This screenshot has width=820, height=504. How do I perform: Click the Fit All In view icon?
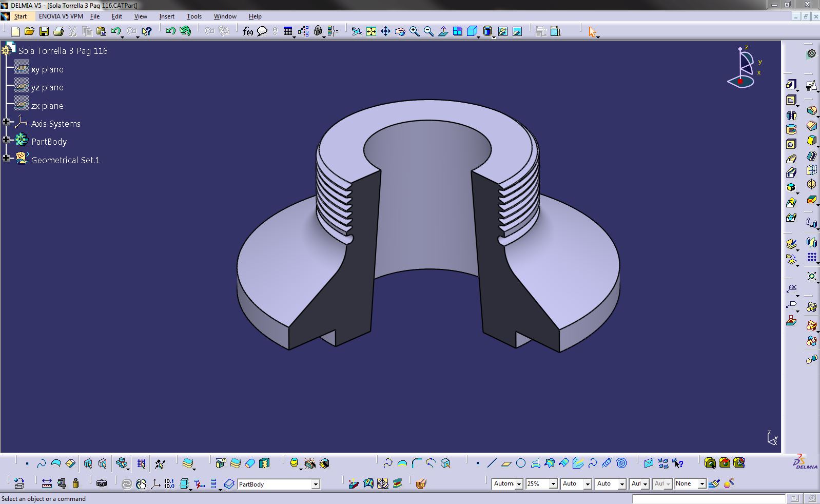(371, 31)
